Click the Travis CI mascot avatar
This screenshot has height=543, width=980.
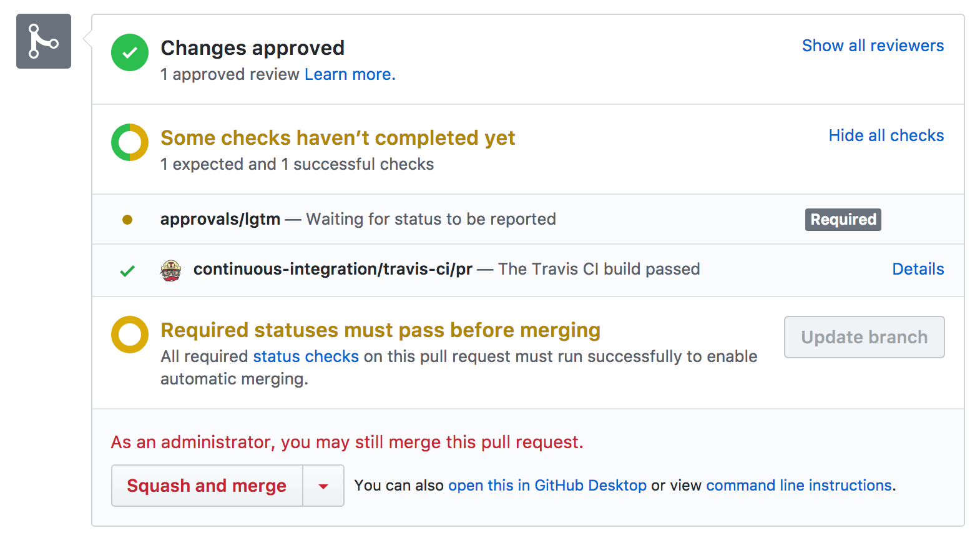(170, 270)
